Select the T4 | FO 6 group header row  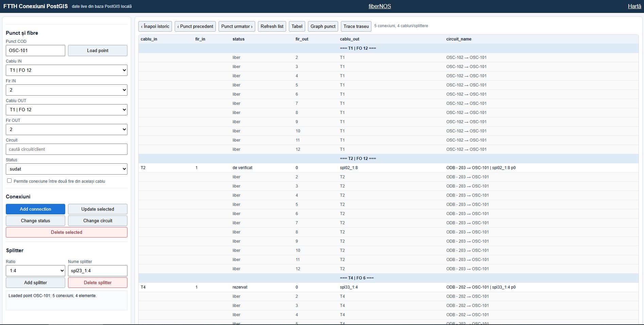coord(388,278)
